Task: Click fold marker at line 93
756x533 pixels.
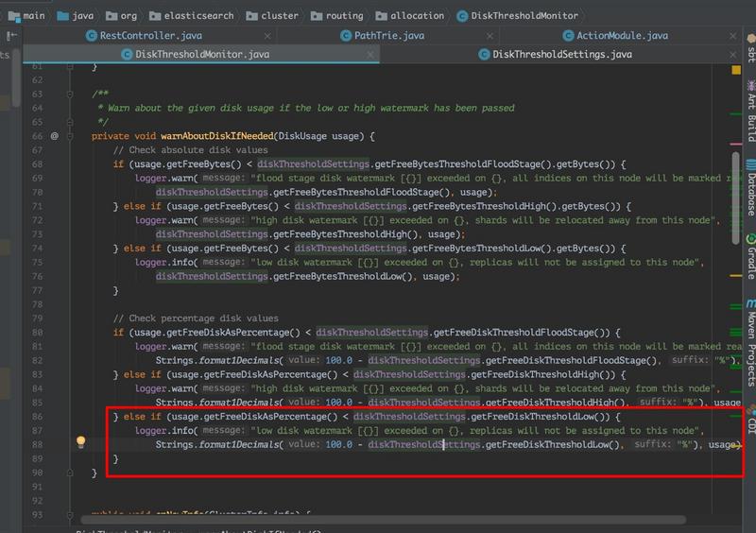Action: (70, 515)
